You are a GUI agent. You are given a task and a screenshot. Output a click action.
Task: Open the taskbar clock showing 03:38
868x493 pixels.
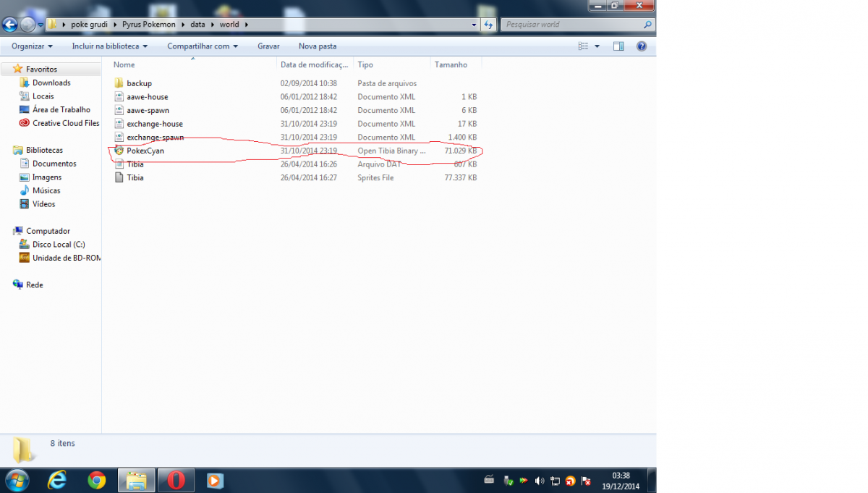coord(621,481)
